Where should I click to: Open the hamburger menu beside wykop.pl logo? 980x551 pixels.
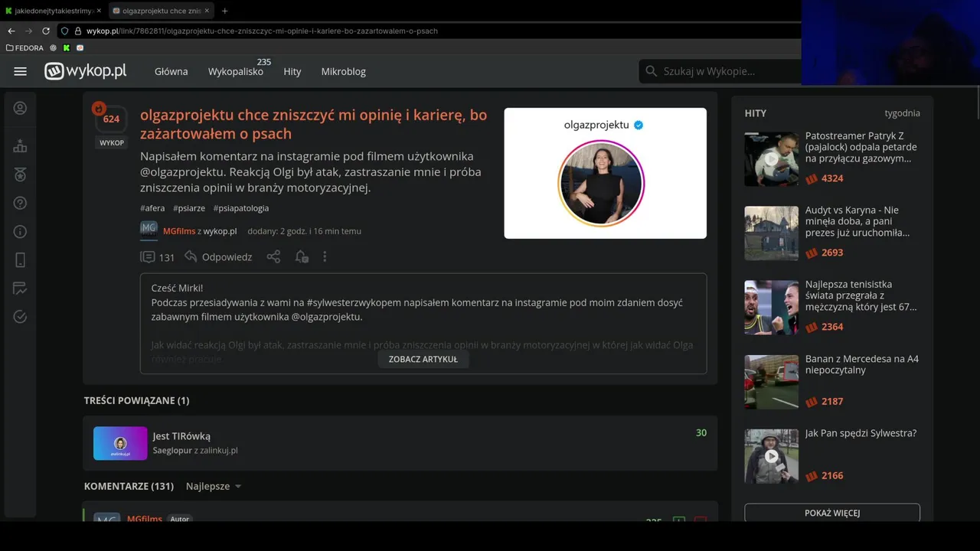point(21,71)
